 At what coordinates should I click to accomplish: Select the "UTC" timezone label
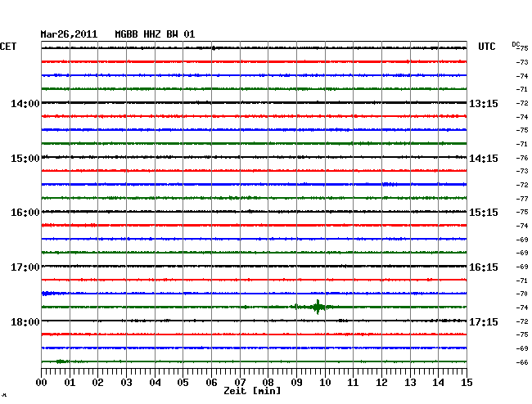[x=486, y=47]
